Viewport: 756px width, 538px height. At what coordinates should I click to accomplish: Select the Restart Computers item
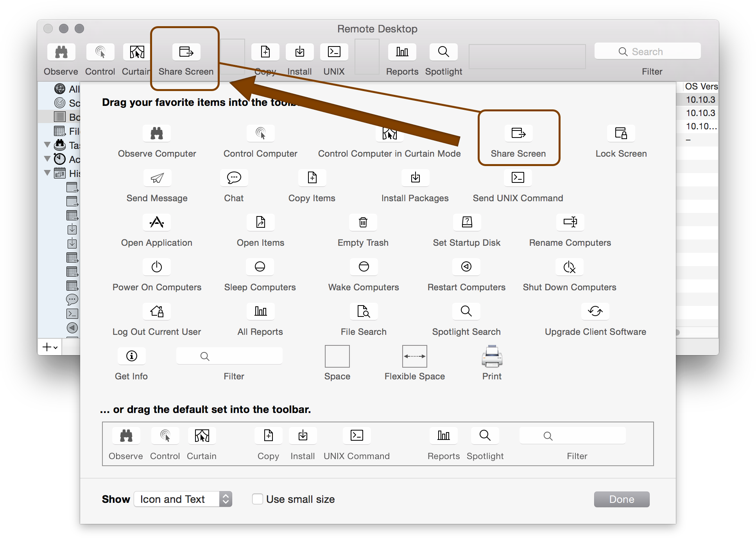pyautogui.click(x=466, y=267)
